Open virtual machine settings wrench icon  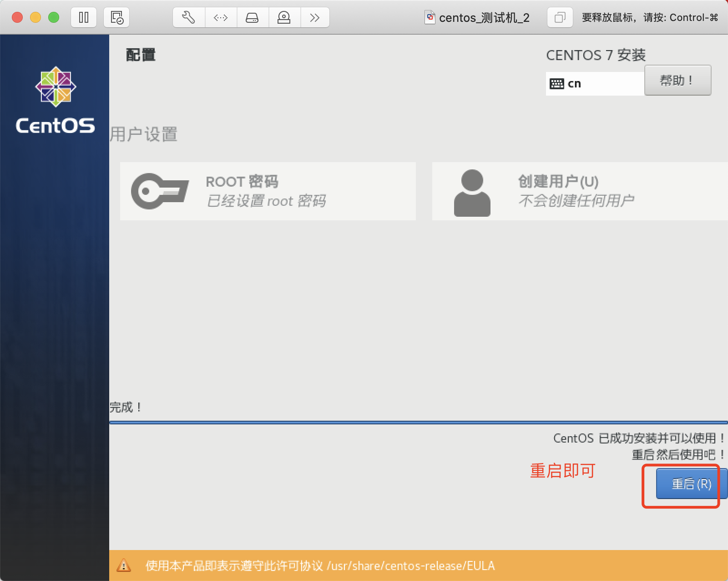pos(189,18)
